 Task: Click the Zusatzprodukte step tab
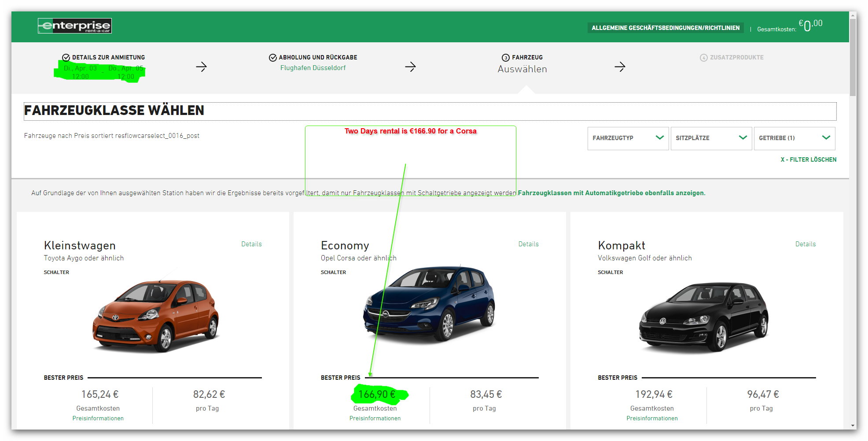click(732, 58)
